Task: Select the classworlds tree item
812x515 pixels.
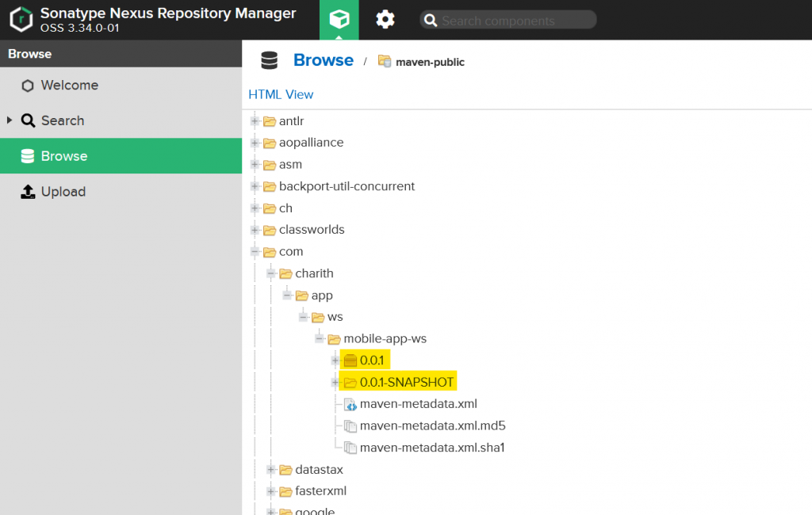Action: pyautogui.click(x=312, y=230)
